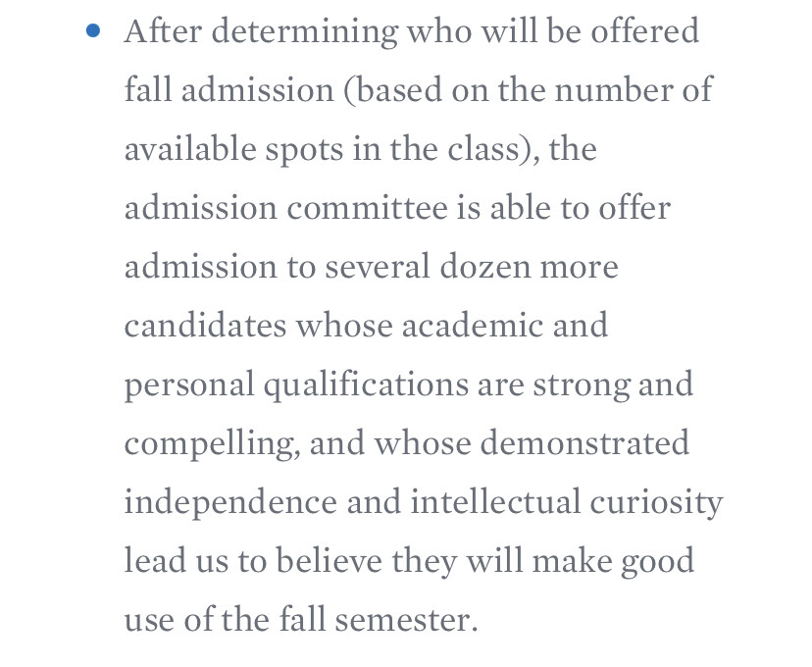Click the word "candidates"
The image size is (812, 667).
tap(205, 326)
